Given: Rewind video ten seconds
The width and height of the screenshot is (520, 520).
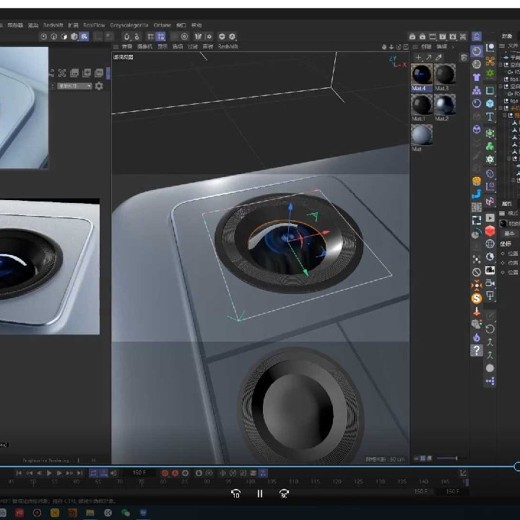Looking at the screenshot, I should point(236,494).
